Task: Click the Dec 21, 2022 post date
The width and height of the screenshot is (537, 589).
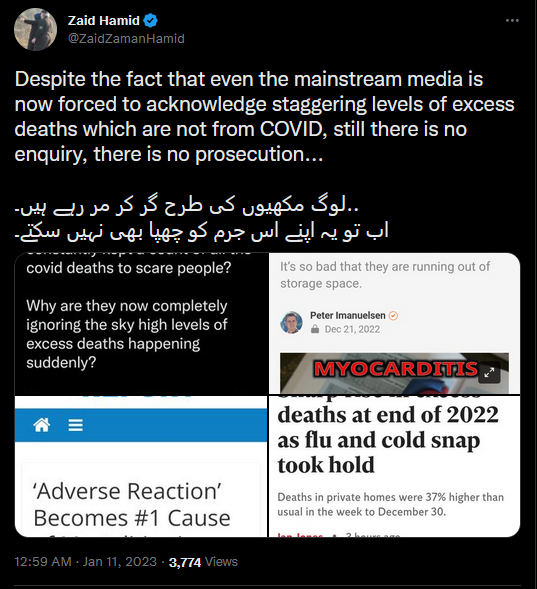Action: (x=352, y=329)
